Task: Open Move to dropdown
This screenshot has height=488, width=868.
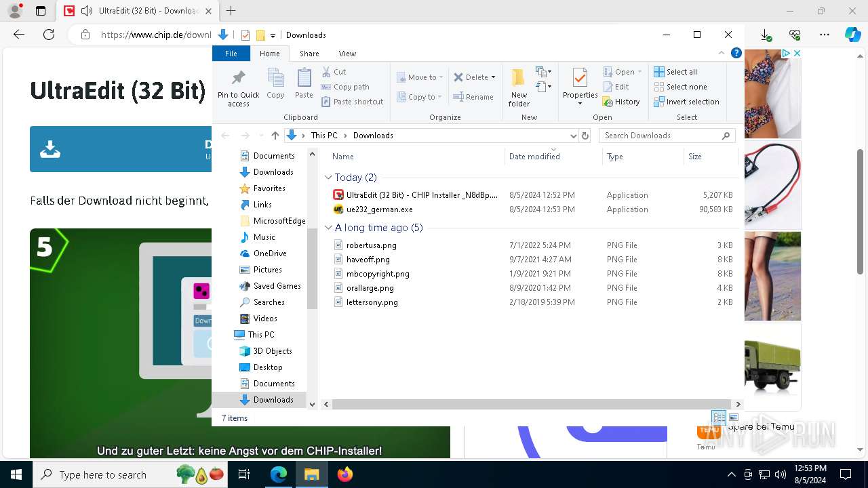Action: tap(420, 77)
